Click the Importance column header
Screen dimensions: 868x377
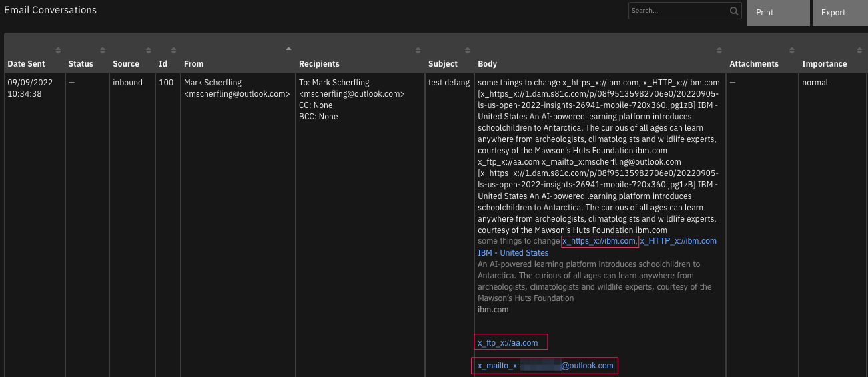pos(824,64)
